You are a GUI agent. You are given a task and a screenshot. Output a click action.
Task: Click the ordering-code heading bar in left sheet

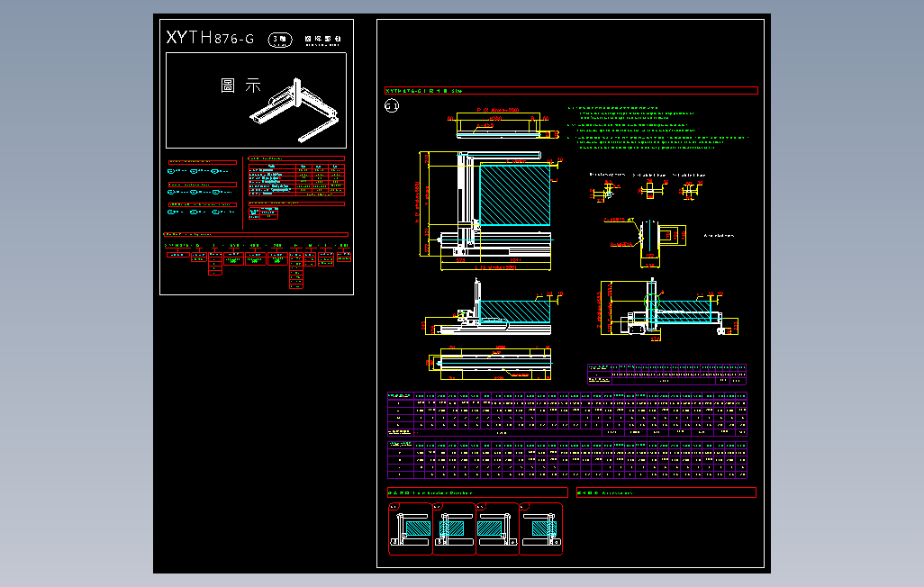tap(256, 234)
